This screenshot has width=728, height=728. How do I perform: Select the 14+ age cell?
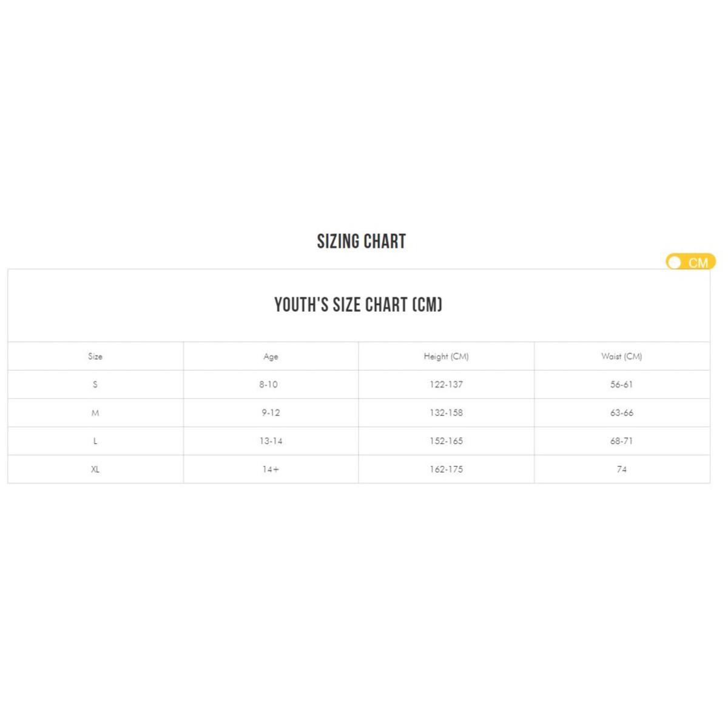[271, 469]
